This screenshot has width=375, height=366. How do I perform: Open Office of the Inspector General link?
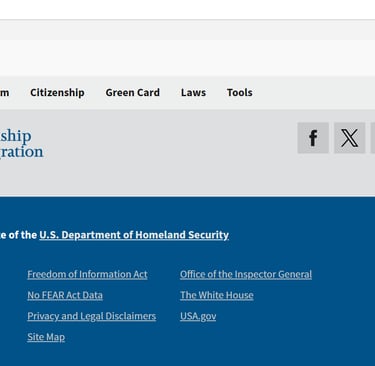[x=246, y=274]
